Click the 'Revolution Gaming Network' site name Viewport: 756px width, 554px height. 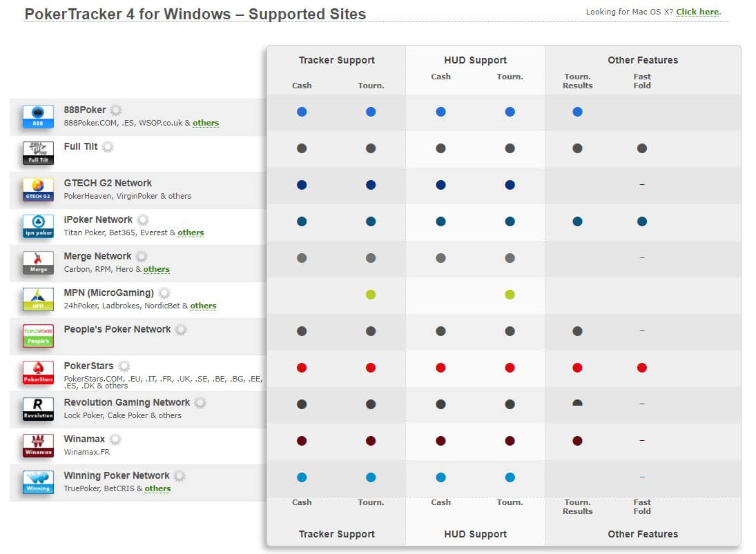[127, 403]
